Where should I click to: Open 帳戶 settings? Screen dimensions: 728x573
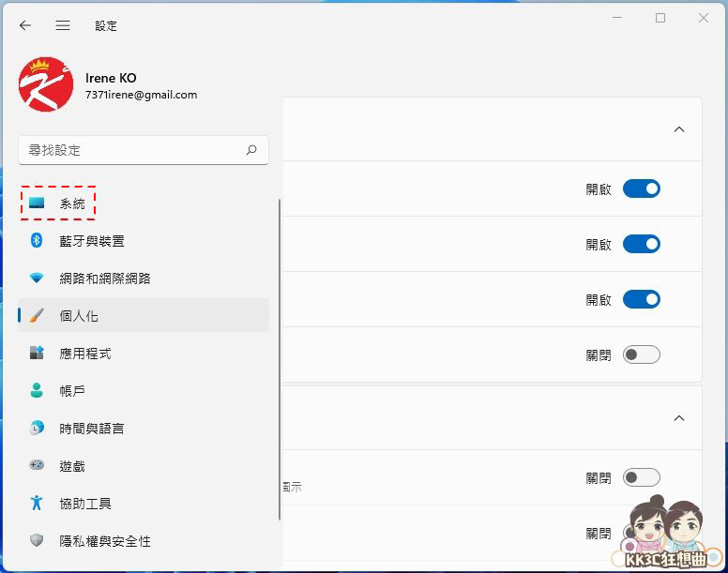144,391
